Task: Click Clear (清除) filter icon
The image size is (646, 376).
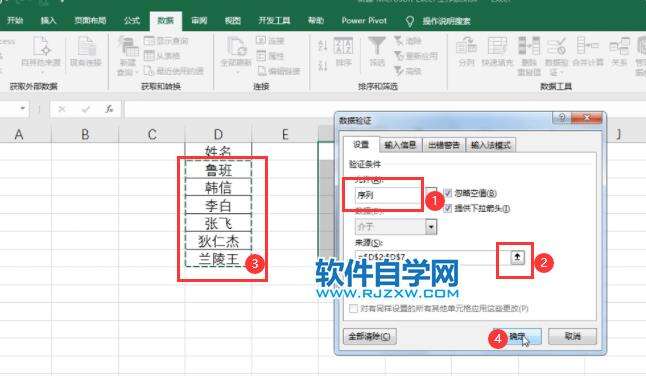Action: click(x=407, y=41)
